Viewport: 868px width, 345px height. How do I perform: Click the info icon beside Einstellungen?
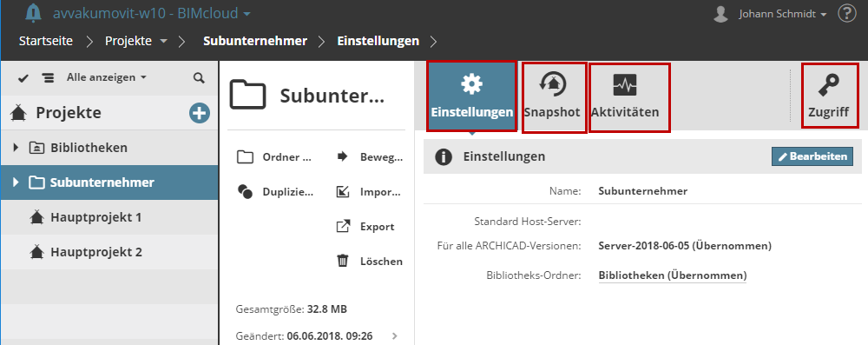(x=444, y=157)
